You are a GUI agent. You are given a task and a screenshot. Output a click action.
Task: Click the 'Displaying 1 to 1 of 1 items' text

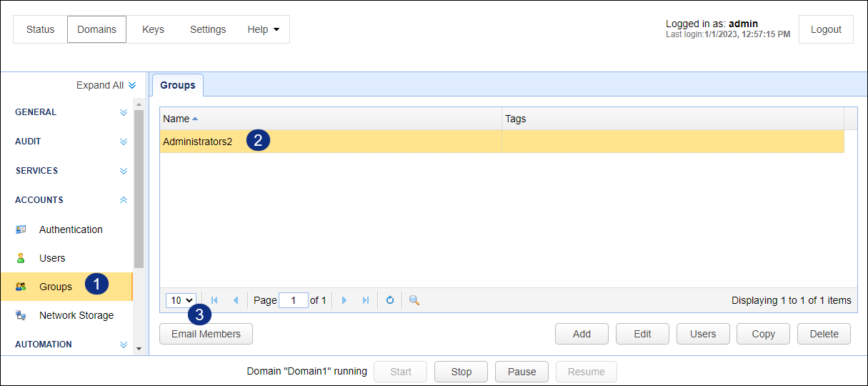[x=792, y=300]
